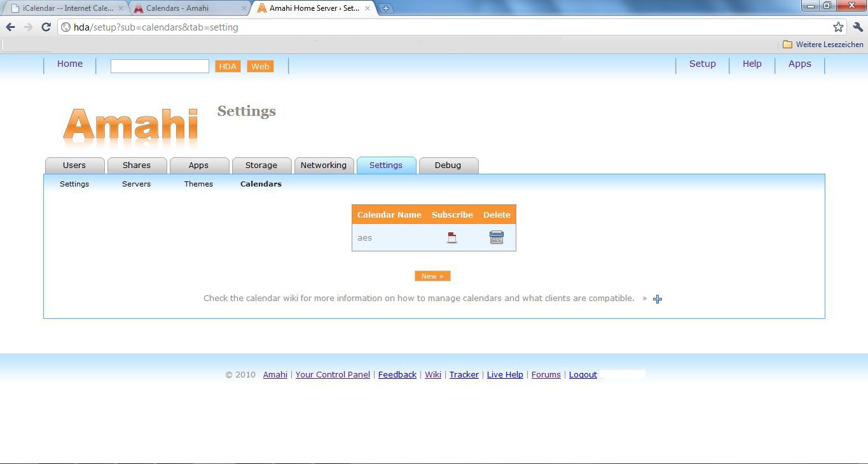Reload the page with the refresh icon
Screen dimensions: 868x464
point(46,27)
